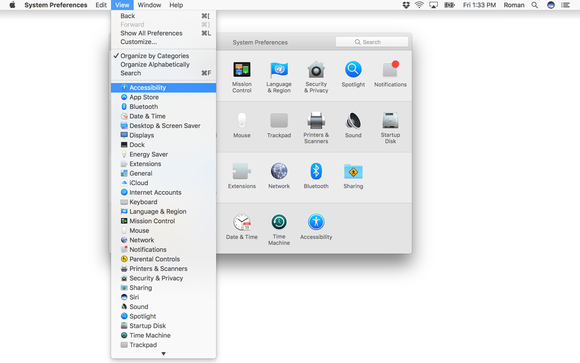Open the Edit menu
Screen dimensions: 580x363
tap(101, 5)
